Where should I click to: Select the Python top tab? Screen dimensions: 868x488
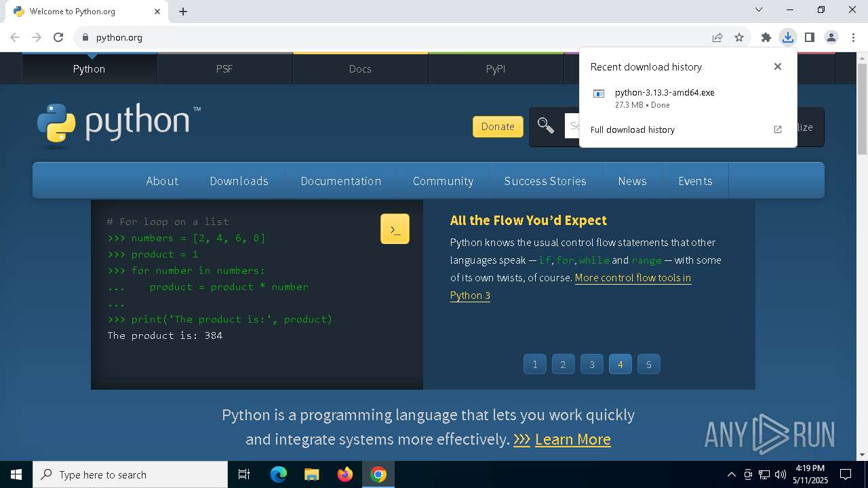[89, 68]
